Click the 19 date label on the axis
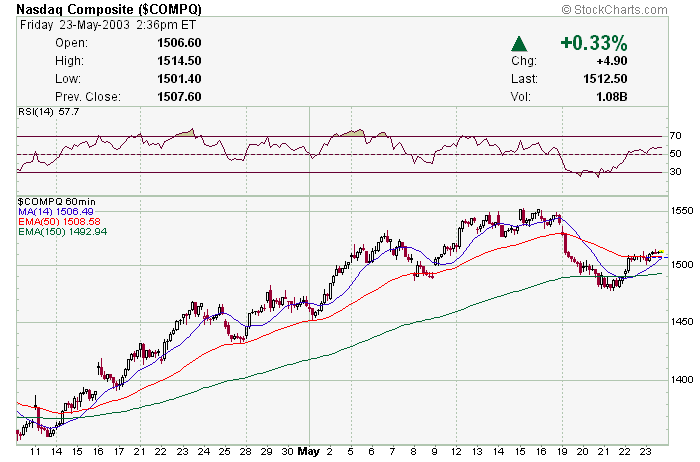The width and height of the screenshot is (700, 462). [562, 452]
